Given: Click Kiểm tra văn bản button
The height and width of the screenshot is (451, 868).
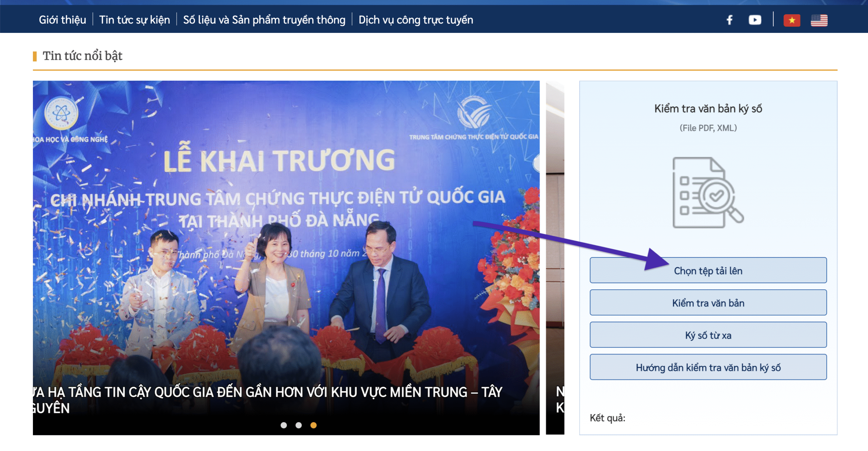Looking at the screenshot, I should click(708, 303).
